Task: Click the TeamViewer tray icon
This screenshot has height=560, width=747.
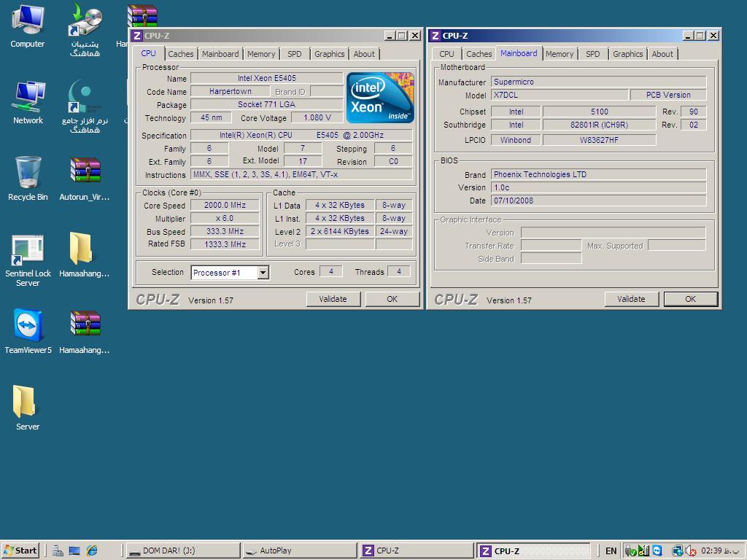Action: pos(657,551)
